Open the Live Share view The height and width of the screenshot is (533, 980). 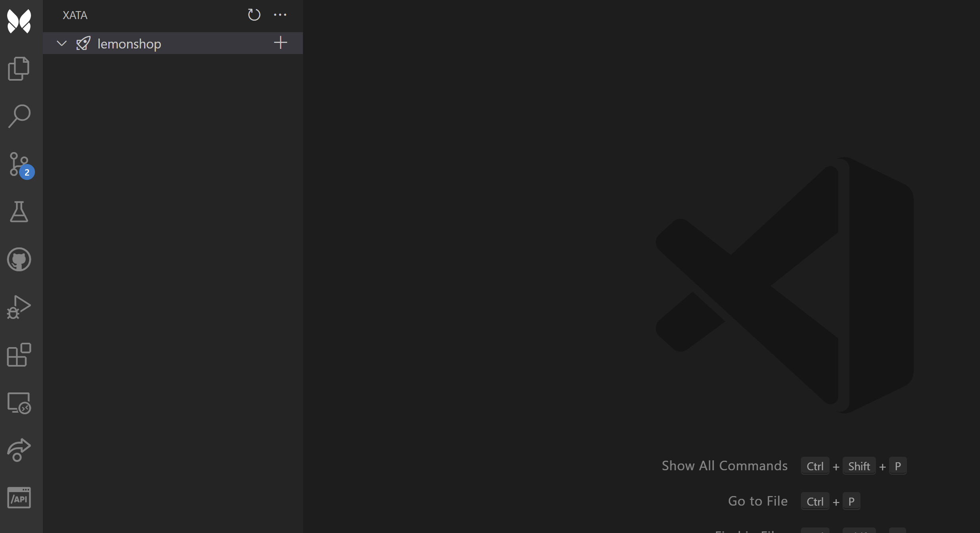[19, 450]
